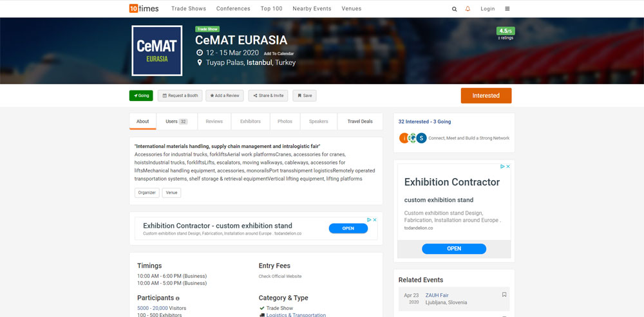Select the About tab
644x317 pixels.
[x=143, y=122]
